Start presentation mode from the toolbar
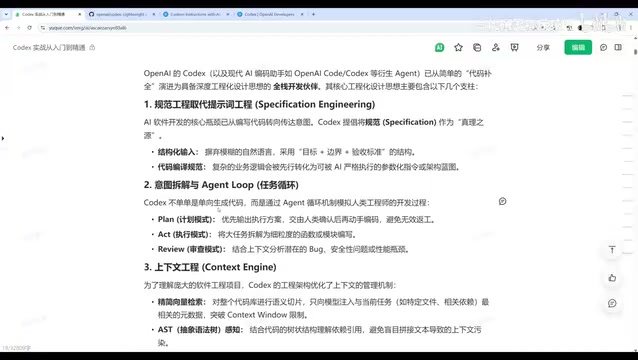Screen dimensions: 638x360 tap(514, 48)
